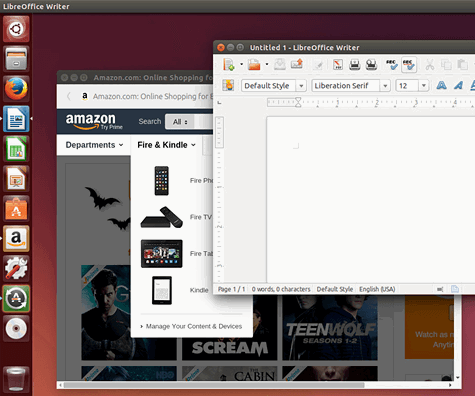The height and width of the screenshot is (396, 475).
Task: Open Ubuntu Software Center launcher icon
Action: [x=16, y=209]
